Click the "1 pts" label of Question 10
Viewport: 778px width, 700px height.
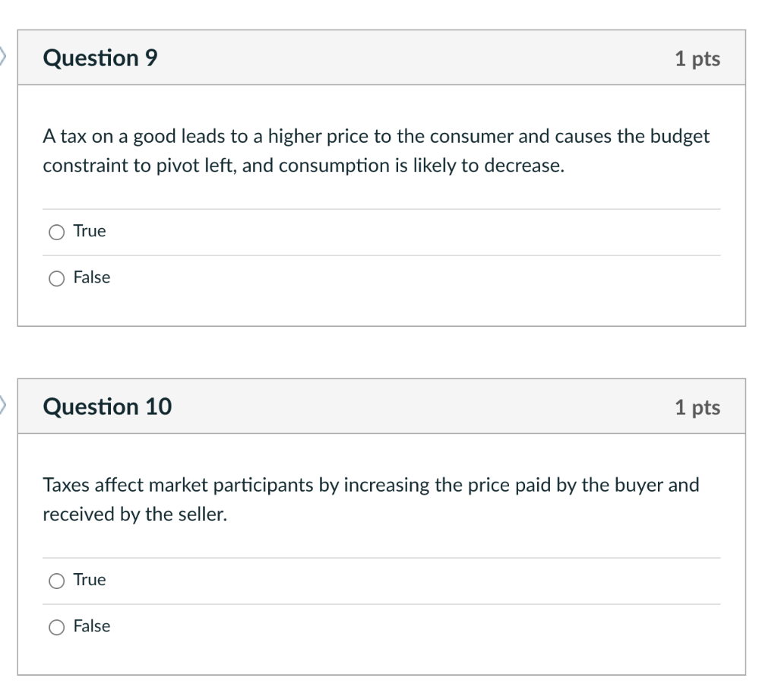697,407
